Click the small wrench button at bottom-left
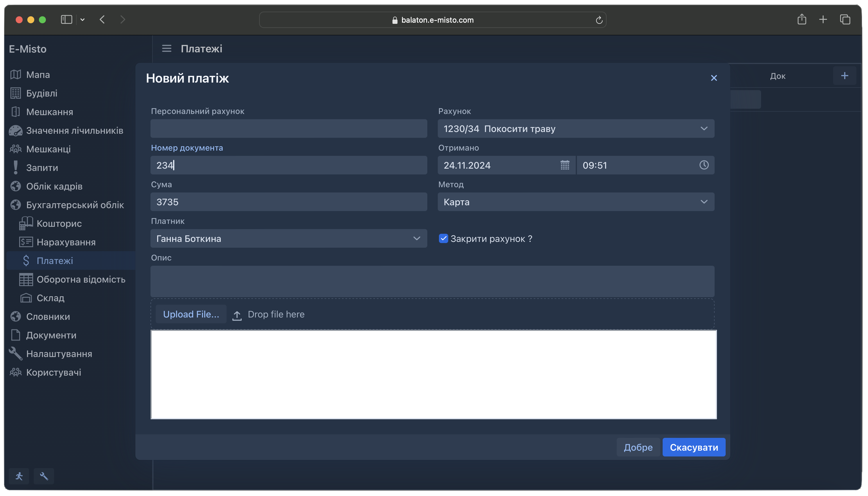868x496 pixels. pos(44,476)
